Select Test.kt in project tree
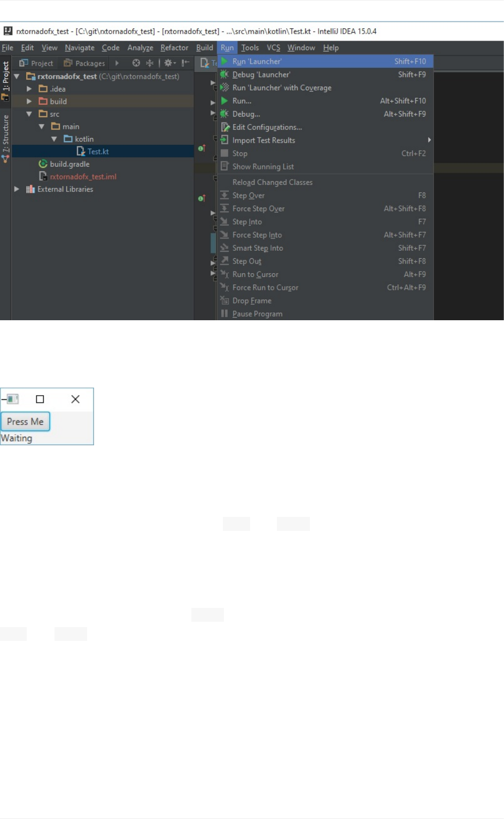504x819 pixels. pyautogui.click(x=98, y=151)
